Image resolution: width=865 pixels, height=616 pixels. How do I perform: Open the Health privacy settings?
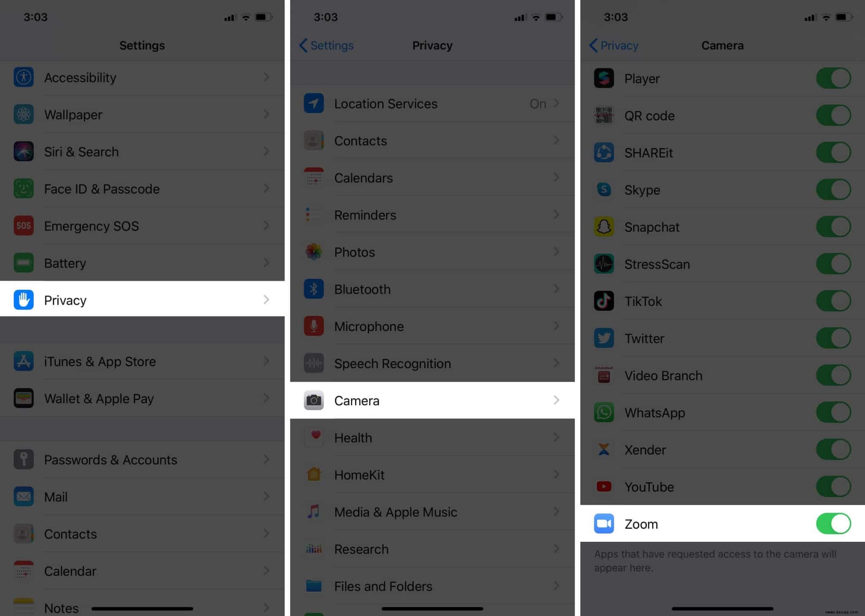coord(433,437)
